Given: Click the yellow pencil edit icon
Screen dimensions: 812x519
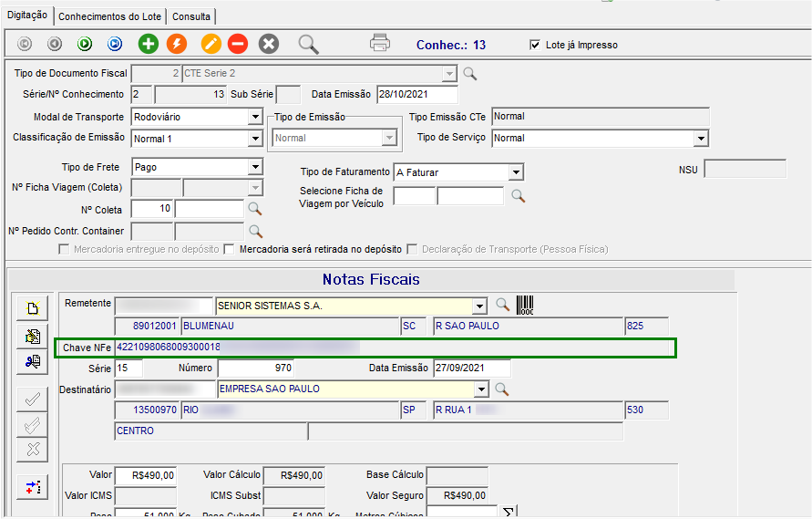Looking at the screenshot, I should pos(211,43).
